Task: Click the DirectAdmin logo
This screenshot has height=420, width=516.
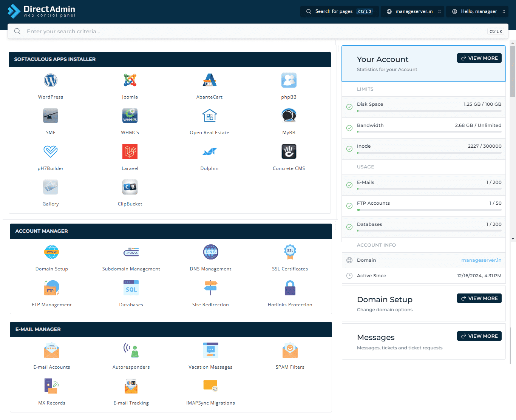Action: [x=42, y=11]
